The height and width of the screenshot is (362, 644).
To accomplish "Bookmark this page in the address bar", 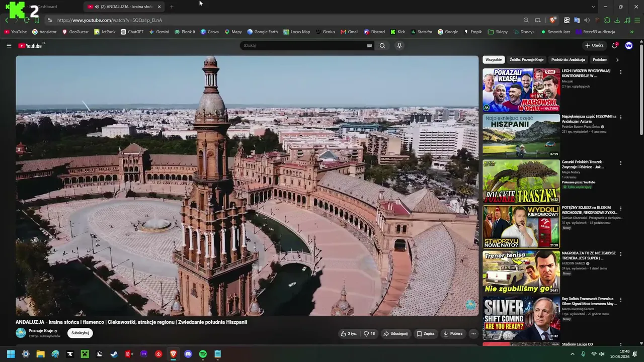I will pyautogui.click(x=37, y=20).
